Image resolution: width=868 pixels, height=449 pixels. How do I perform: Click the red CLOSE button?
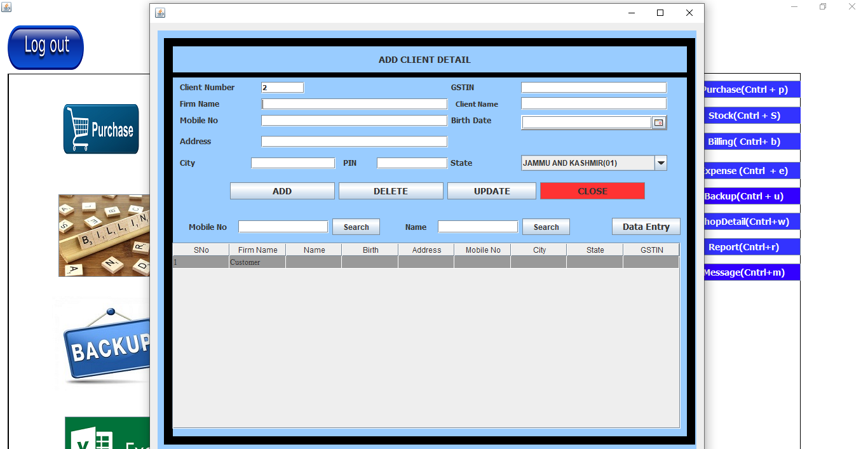pos(592,191)
